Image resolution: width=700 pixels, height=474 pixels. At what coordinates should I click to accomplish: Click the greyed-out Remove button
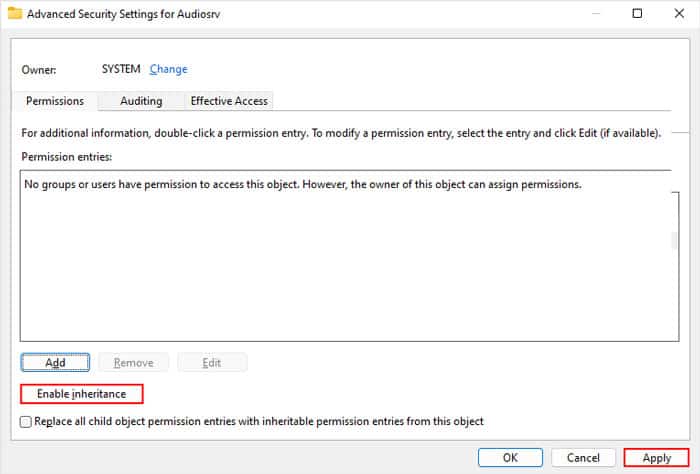pyautogui.click(x=133, y=362)
